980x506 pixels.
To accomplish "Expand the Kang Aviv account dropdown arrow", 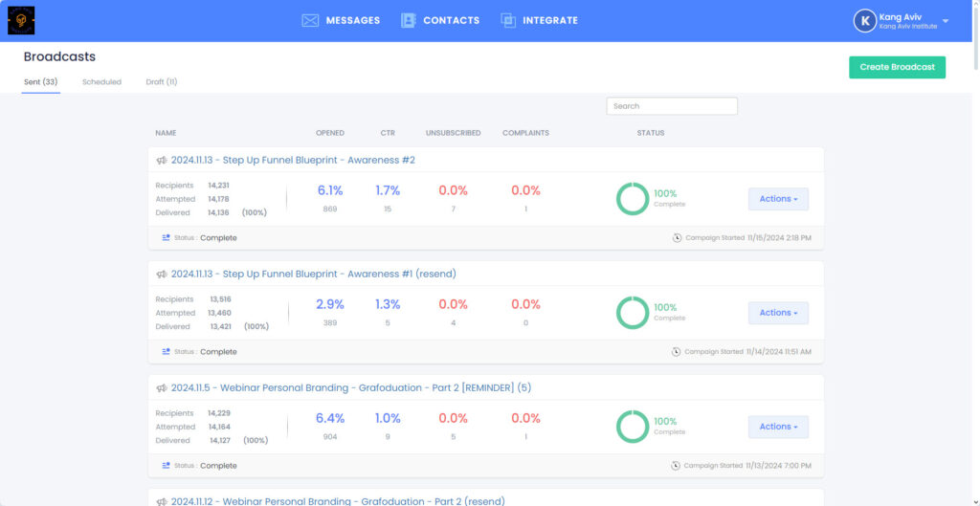I will tap(945, 21).
